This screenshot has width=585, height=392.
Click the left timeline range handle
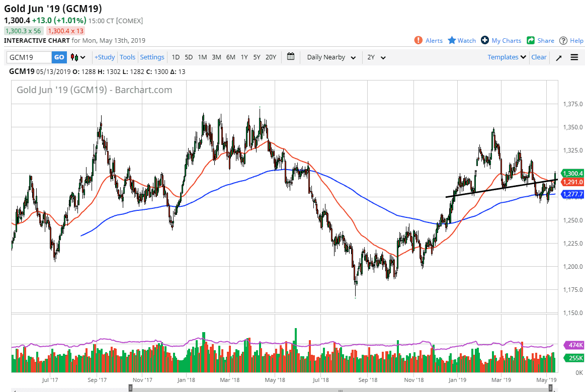pos(130,388)
